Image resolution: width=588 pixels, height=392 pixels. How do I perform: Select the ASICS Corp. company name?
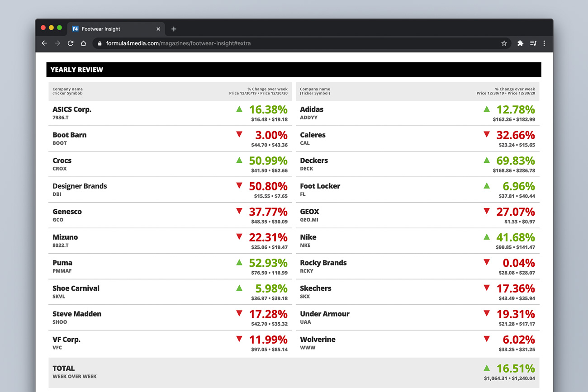point(72,109)
